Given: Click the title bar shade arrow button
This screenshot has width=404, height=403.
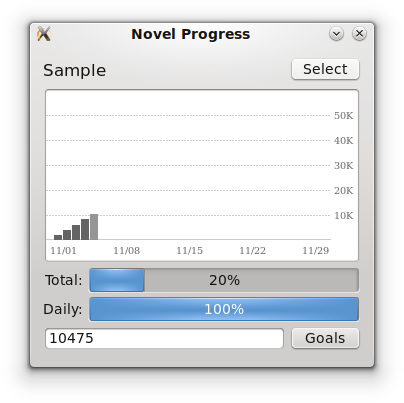Looking at the screenshot, I should [x=336, y=34].
